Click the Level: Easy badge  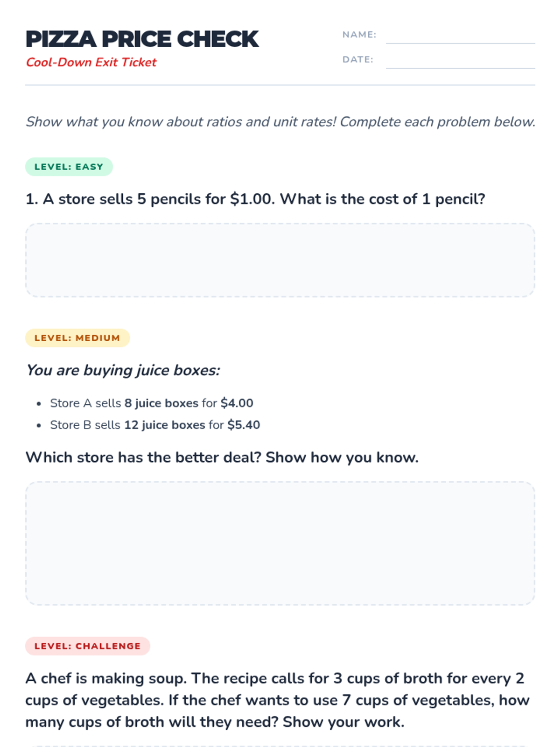pos(69,167)
